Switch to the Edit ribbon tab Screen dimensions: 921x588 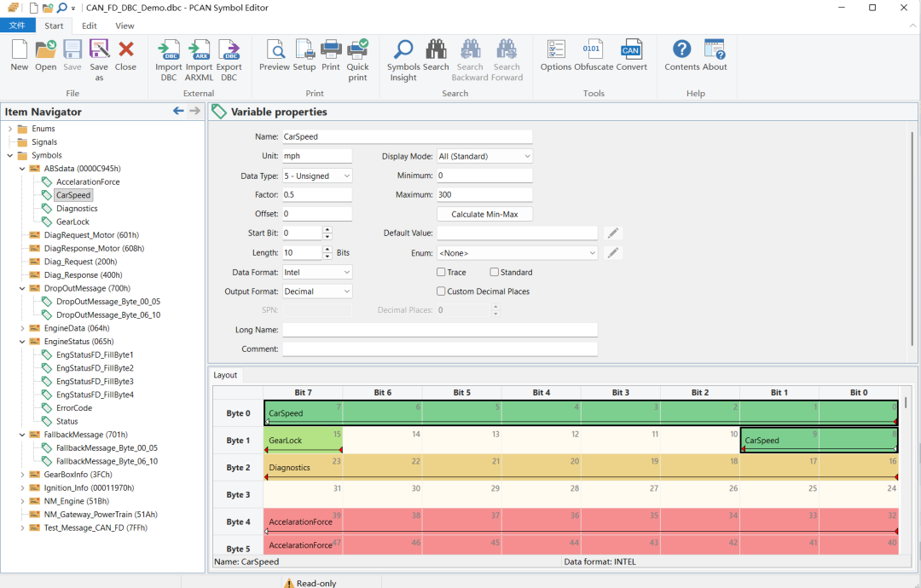pyautogui.click(x=89, y=26)
